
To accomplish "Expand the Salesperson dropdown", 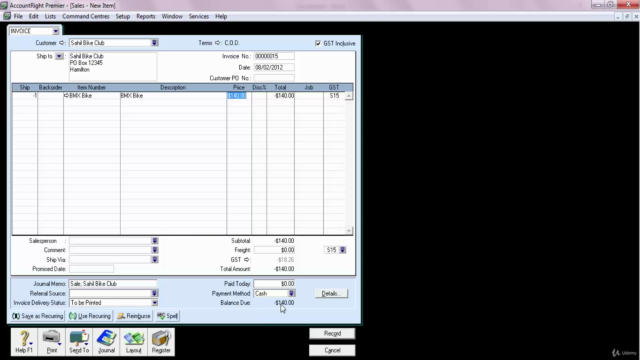I will (155, 241).
